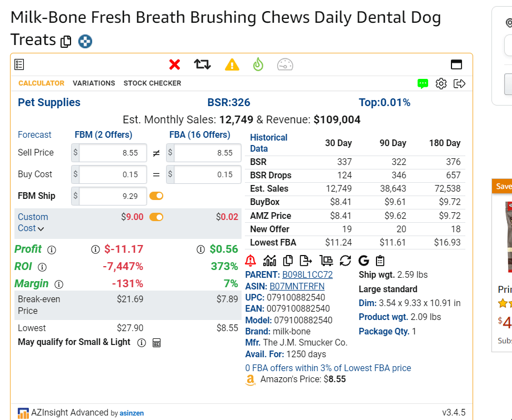This screenshot has width=512, height=420.
Task: Open the Stock Checker tab
Action: [152, 83]
